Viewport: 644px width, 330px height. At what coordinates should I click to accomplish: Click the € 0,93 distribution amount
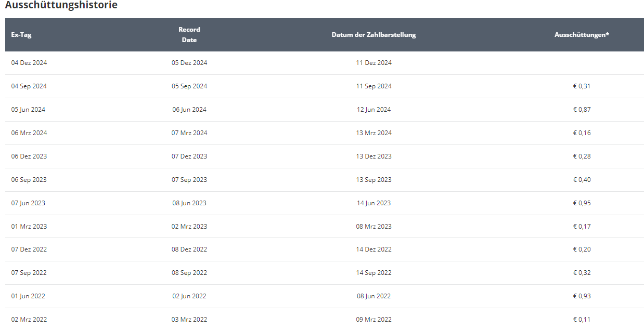tap(582, 296)
